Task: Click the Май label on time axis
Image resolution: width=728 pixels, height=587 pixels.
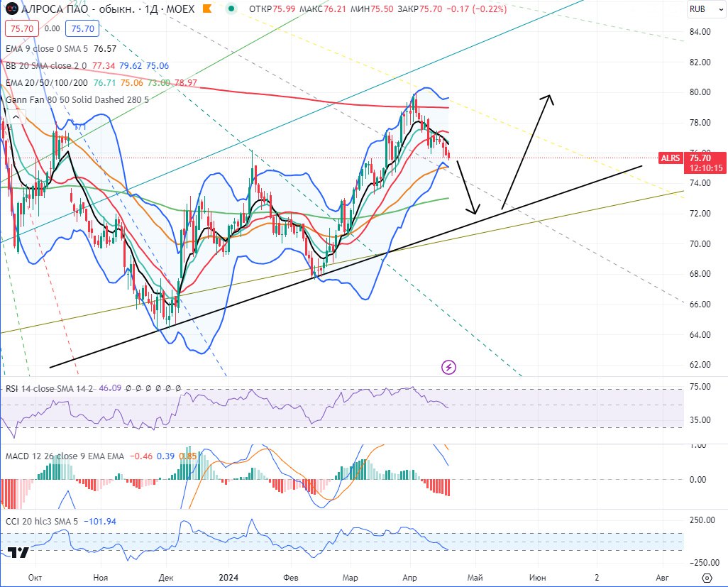Action: [x=475, y=578]
